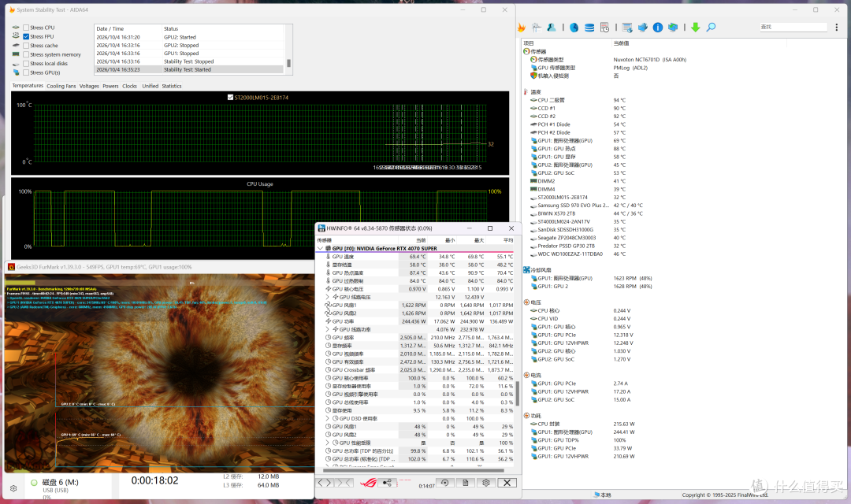The height and width of the screenshot is (504, 851).
Task: Click the two-monitors icon in AIDA64 toolbar
Action: point(673,27)
